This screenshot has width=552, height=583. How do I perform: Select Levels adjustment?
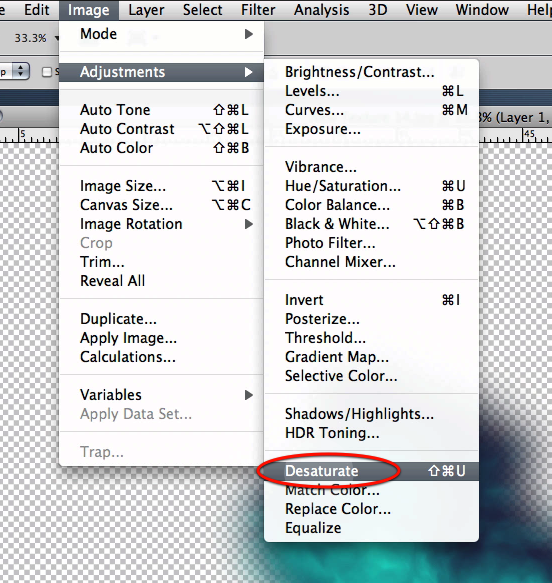371,91
